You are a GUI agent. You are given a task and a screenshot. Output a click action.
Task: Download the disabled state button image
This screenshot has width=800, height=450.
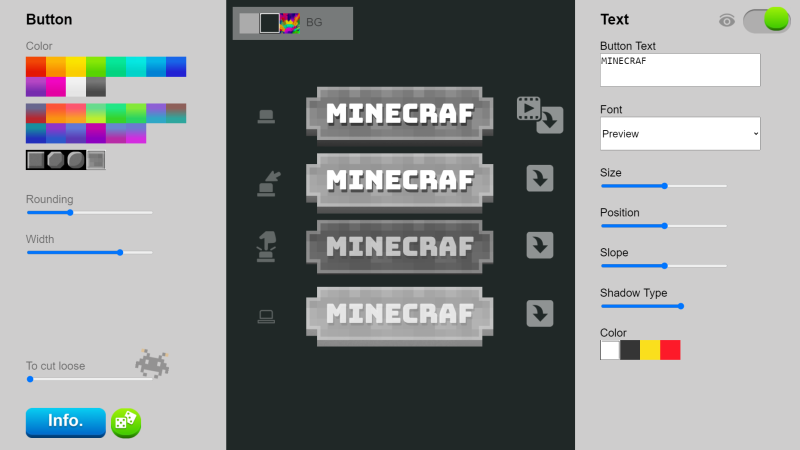(540, 313)
